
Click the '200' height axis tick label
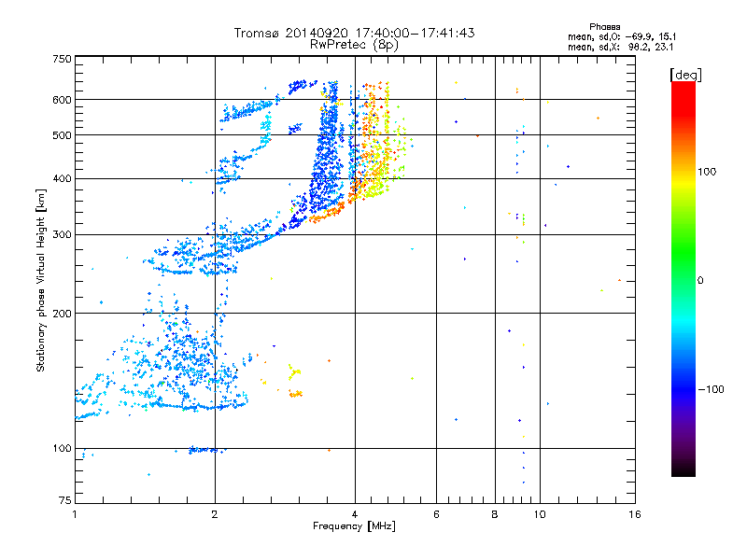coord(62,314)
